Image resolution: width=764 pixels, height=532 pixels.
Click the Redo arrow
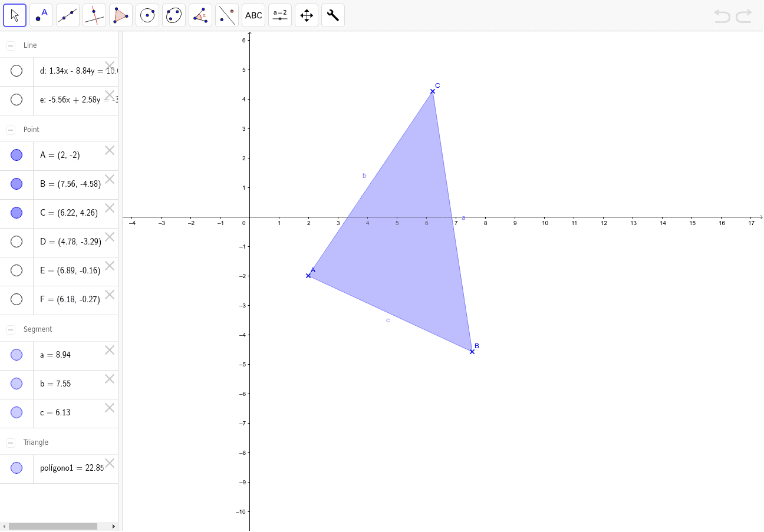coord(744,16)
